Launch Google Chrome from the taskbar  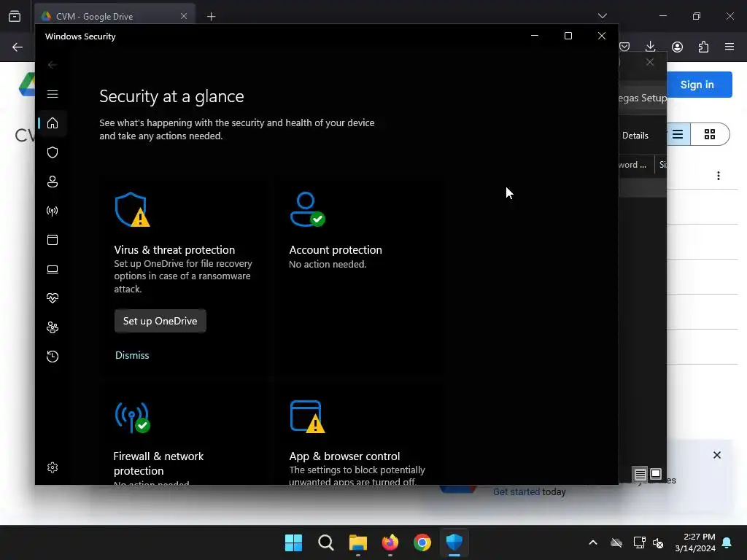pyautogui.click(x=422, y=542)
